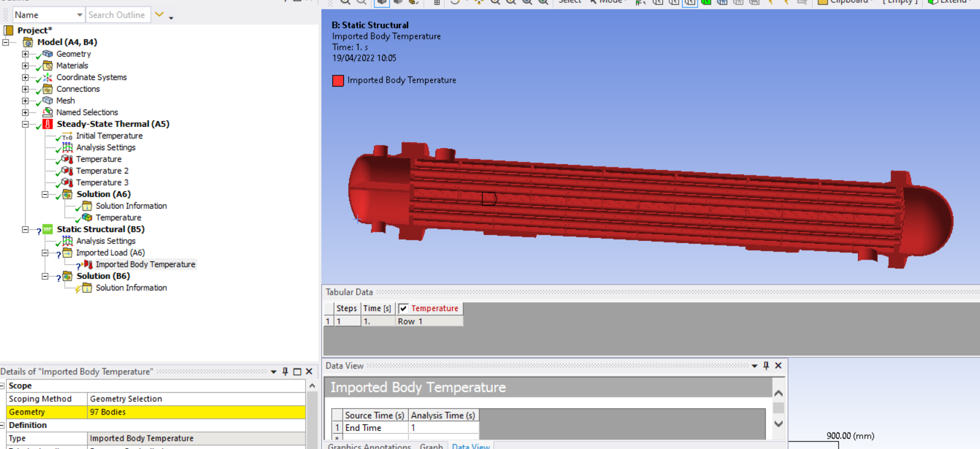Screen dimensions: 980x449
Task: Click the Mesh icon in the outline
Action: point(48,101)
